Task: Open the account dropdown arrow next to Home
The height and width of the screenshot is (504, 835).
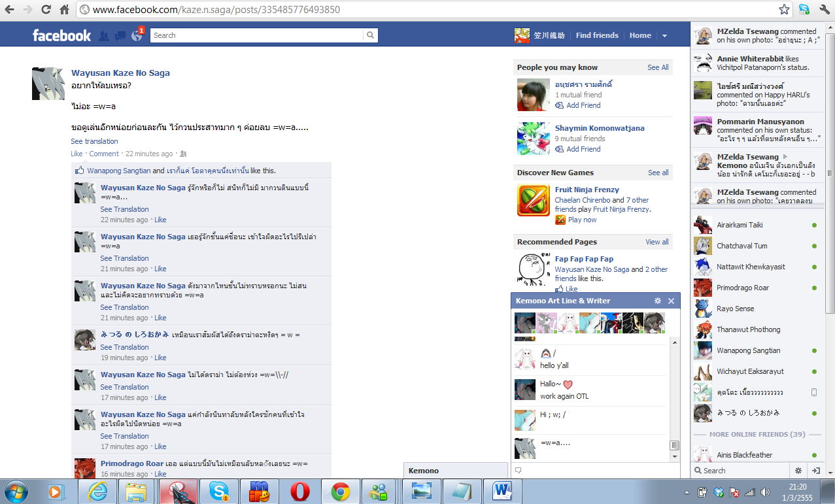Action: pos(664,36)
